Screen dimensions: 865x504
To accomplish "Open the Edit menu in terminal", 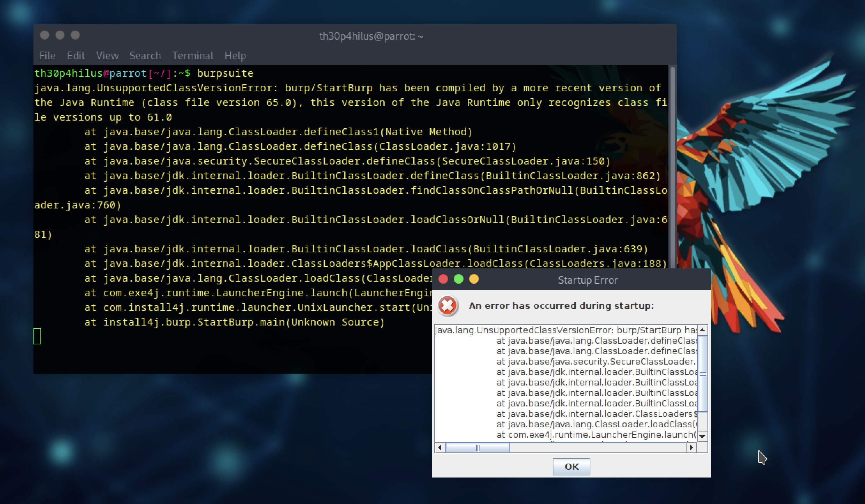I will click(x=76, y=56).
